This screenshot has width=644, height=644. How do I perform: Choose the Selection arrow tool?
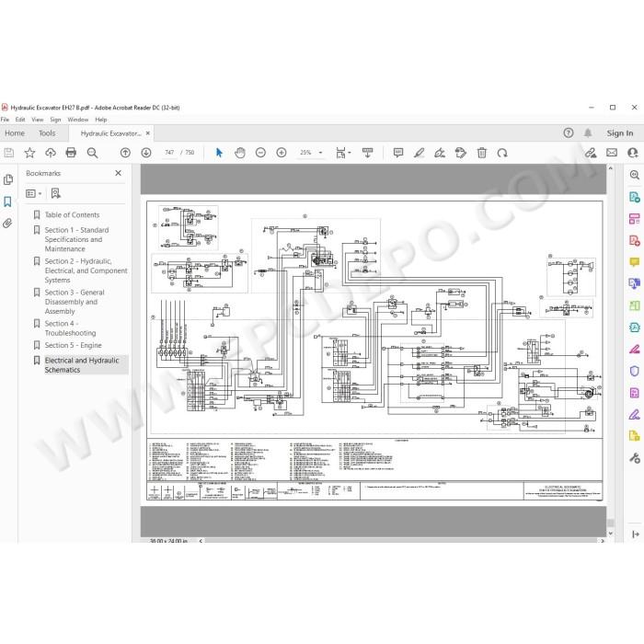coord(219,153)
